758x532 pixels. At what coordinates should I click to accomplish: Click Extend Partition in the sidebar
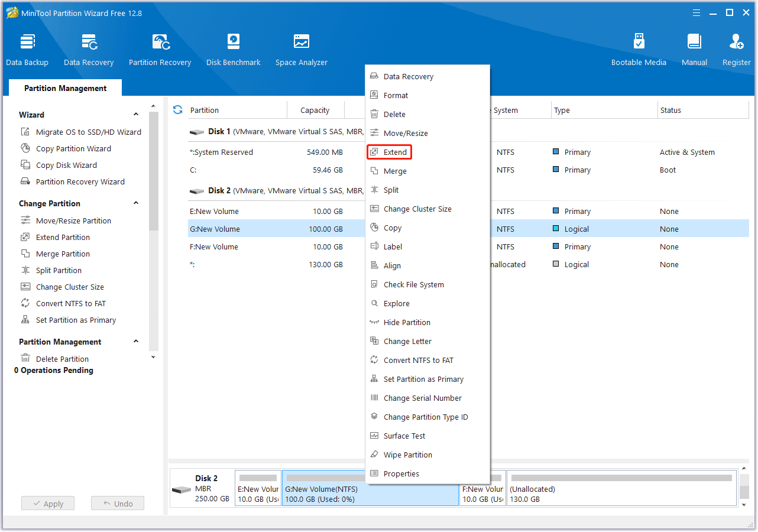point(56,237)
